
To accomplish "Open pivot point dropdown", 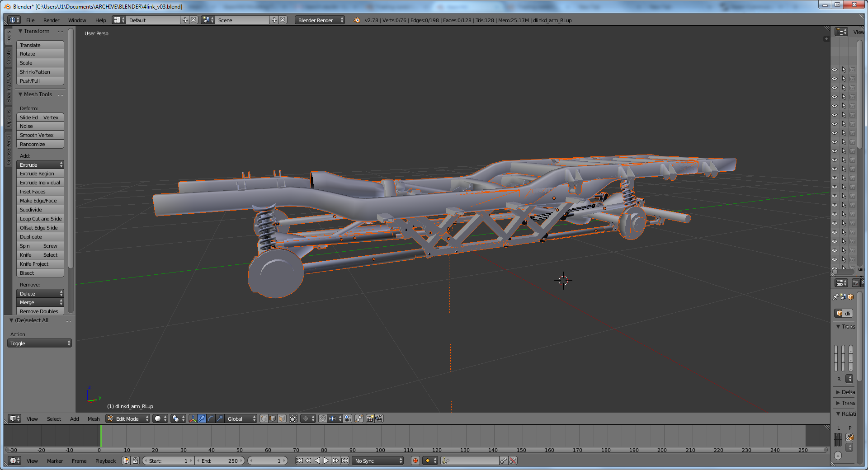I will click(179, 418).
